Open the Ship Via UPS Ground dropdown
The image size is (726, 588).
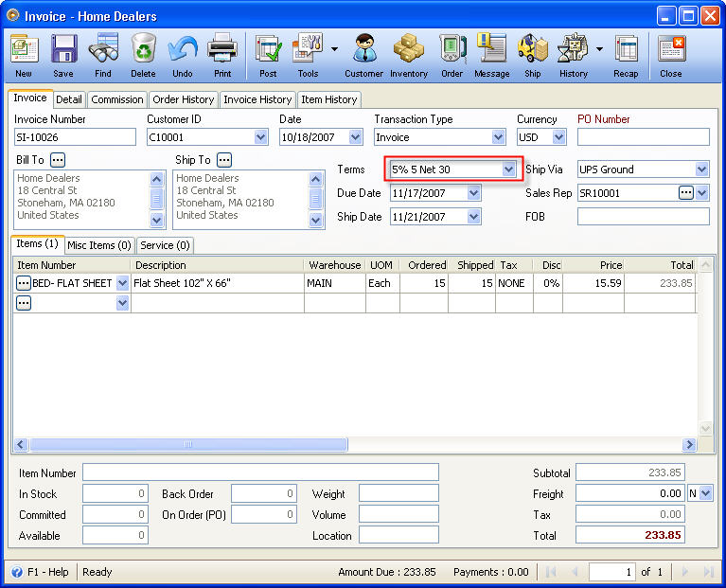coord(702,169)
